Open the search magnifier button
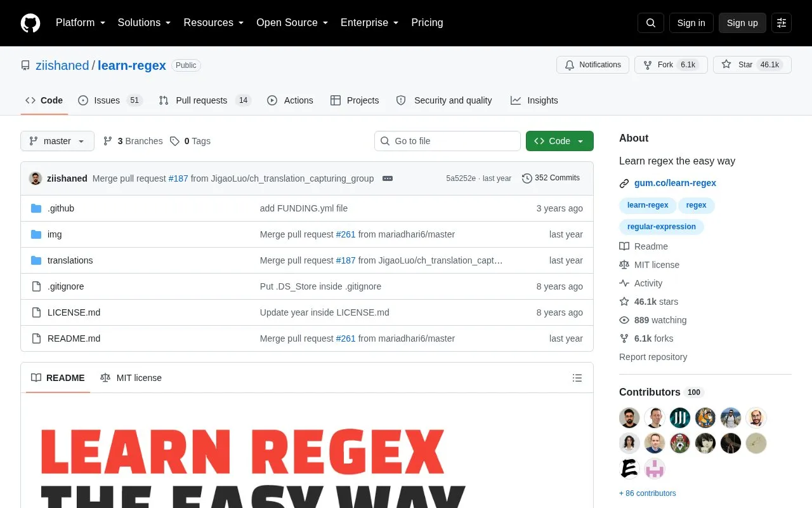 pos(651,23)
